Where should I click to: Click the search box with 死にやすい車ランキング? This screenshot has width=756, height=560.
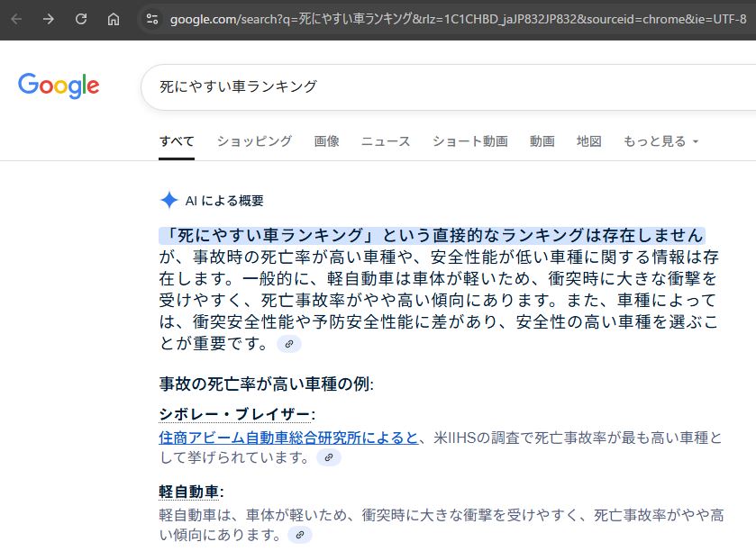(x=449, y=86)
